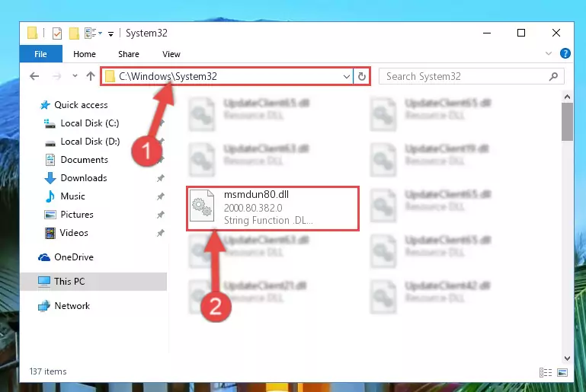Click the msmdun80.dll gear file icon
Image resolution: width=586 pixels, height=392 pixels.
pyautogui.click(x=202, y=206)
